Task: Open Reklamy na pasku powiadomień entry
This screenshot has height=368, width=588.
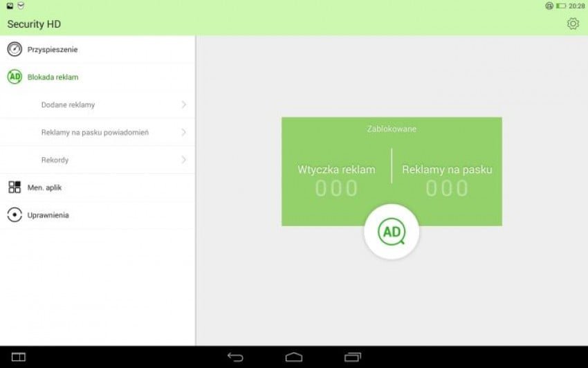Action: pyautogui.click(x=98, y=132)
